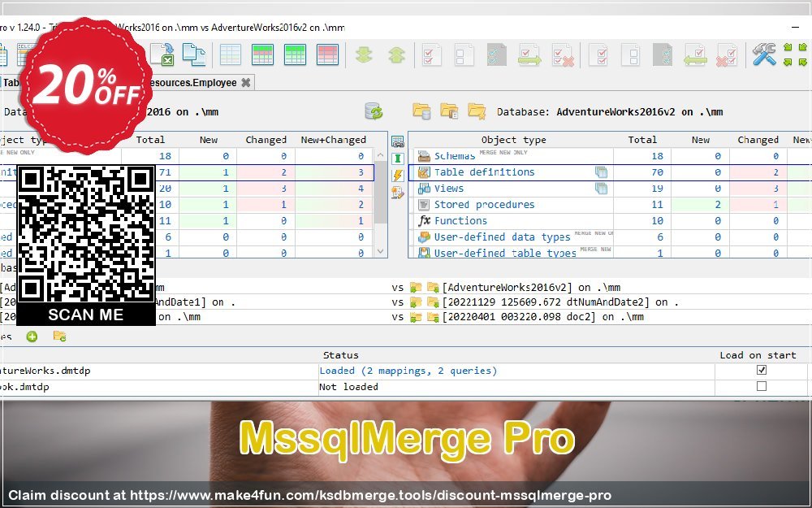The width and height of the screenshot is (812, 508).
Task: Select the grid icon with green top rows
Action: pos(262,54)
